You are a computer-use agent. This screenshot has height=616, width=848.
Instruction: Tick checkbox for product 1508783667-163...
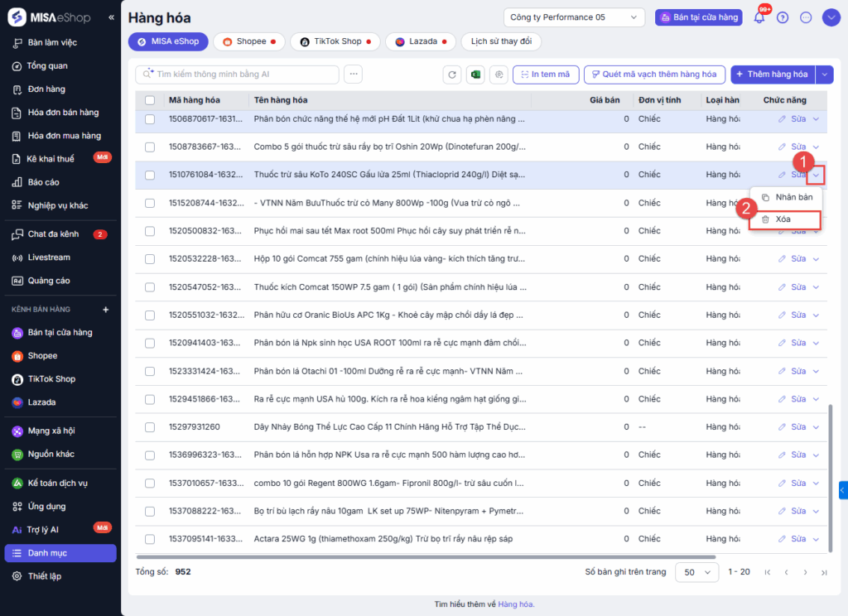tap(150, 147)
